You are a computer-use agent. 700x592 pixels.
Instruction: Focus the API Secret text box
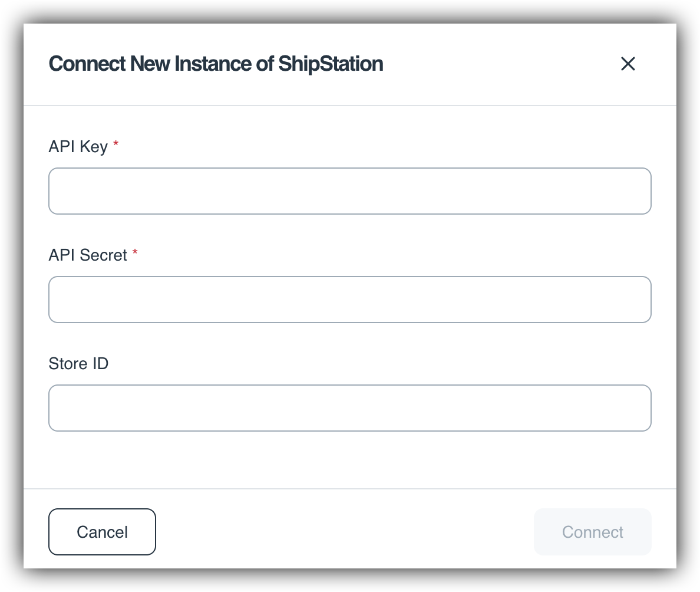pyautogui.click(x=349, y=300)
